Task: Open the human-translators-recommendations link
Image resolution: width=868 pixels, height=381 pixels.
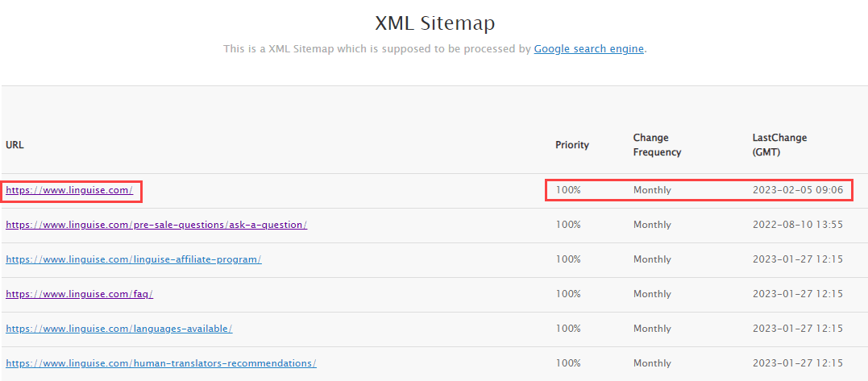Action: click(161, 363)
